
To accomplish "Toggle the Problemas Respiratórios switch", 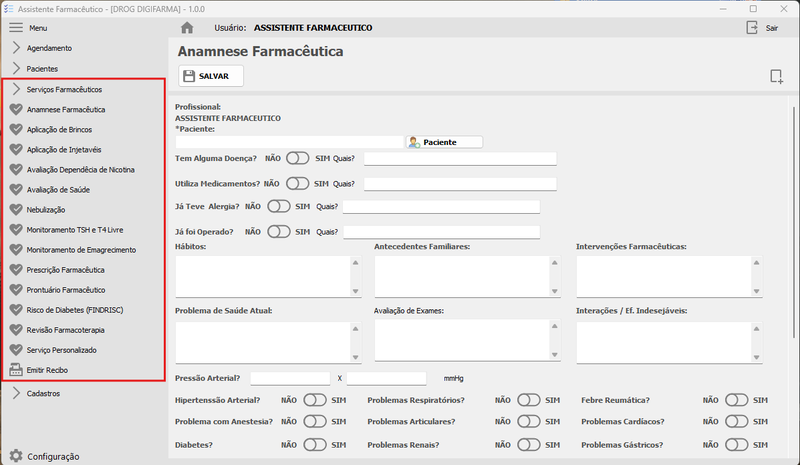I will 529,400.
